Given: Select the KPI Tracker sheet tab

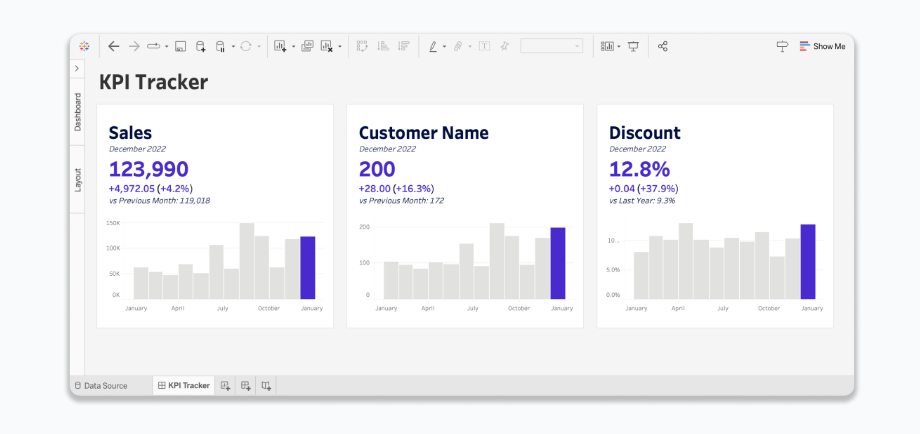Looking at the screenshot, I should 183,385.
